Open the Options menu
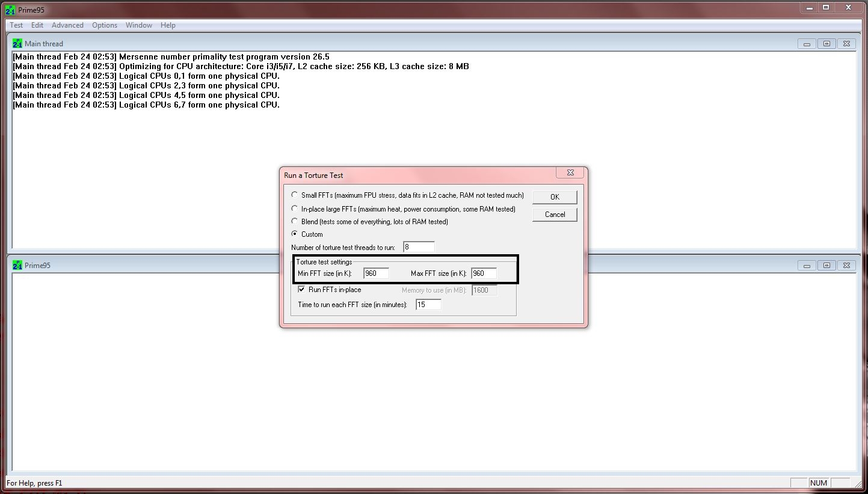This screenshot has height=494, width=868. pyautogui.click(x=105, y=25)
